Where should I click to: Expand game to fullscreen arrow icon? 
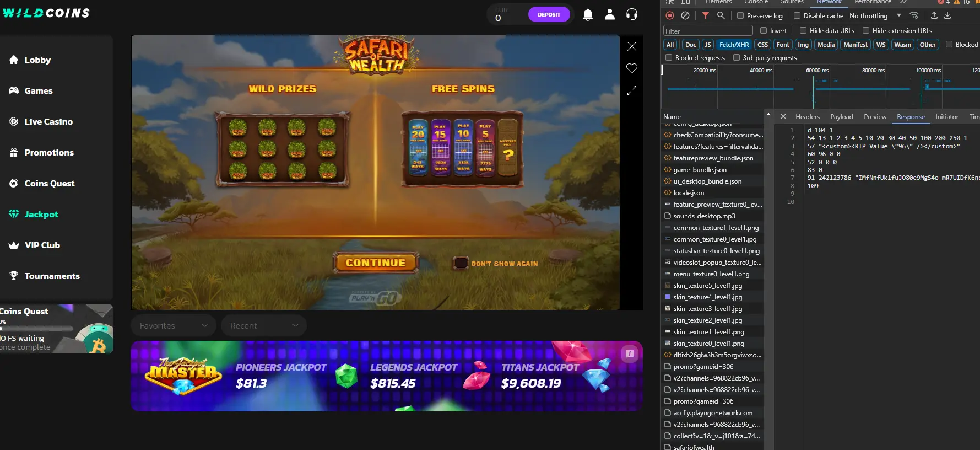pos(632,90)
